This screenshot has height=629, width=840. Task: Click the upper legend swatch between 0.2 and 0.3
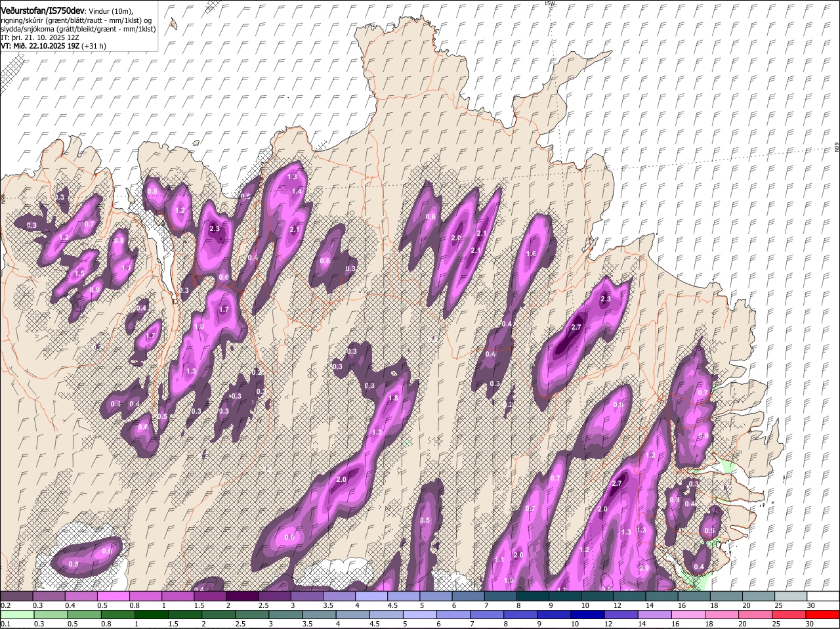[16, 596]
